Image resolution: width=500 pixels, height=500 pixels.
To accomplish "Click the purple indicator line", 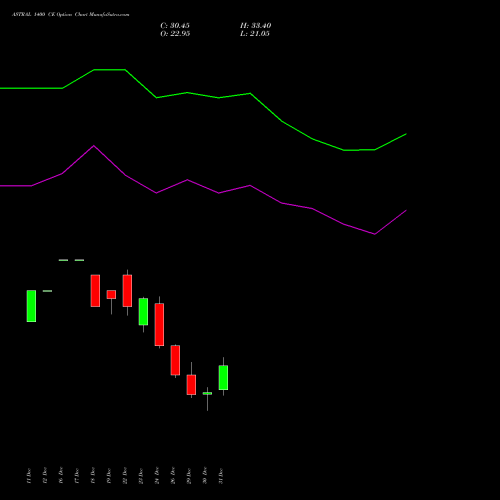I will click(203, 187).
